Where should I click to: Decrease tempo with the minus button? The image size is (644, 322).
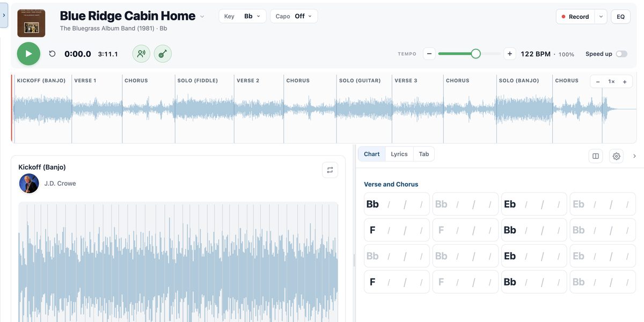point(429,54)
